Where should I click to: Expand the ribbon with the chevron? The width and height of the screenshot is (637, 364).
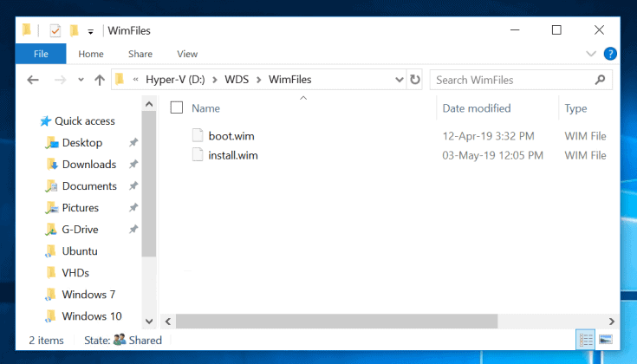(592, 54)
